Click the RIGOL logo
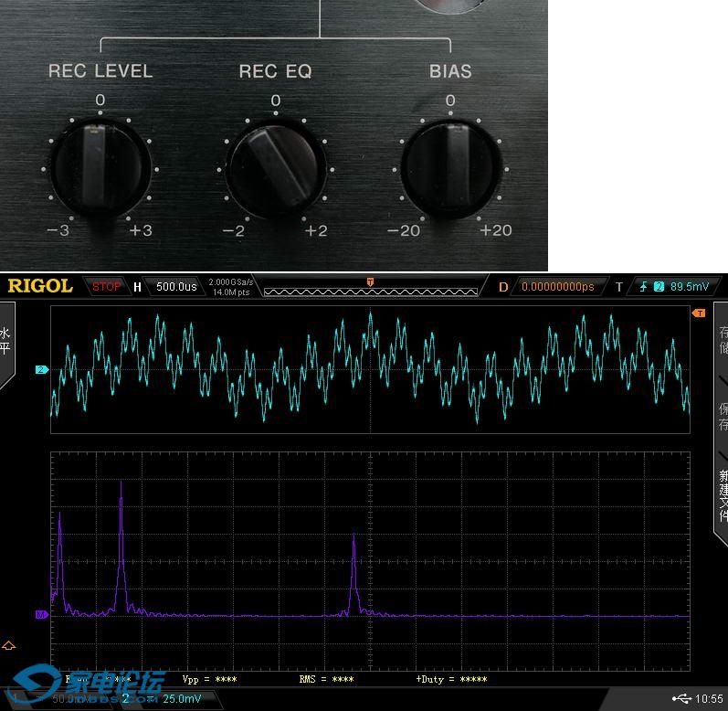 tap(40, 286)
